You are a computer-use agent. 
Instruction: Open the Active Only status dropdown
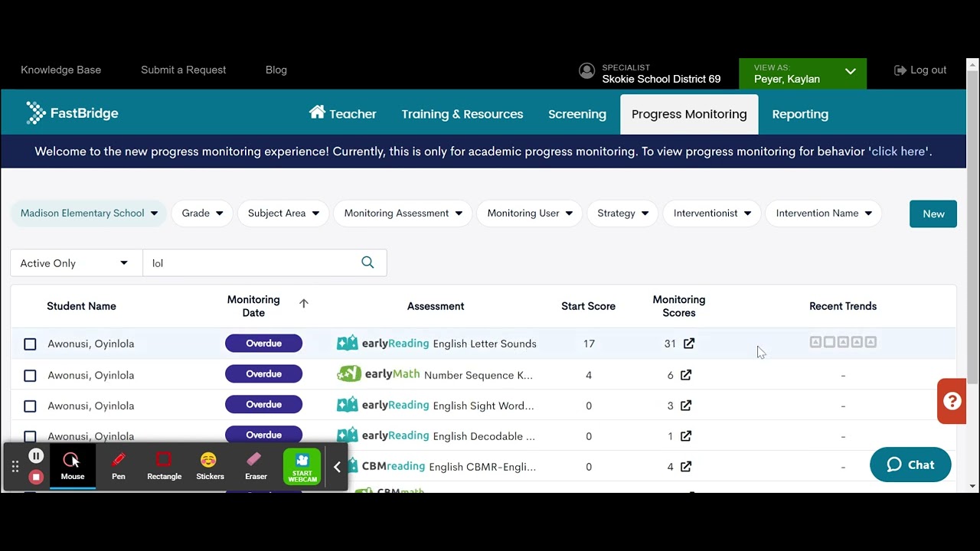tap(76, 262)
